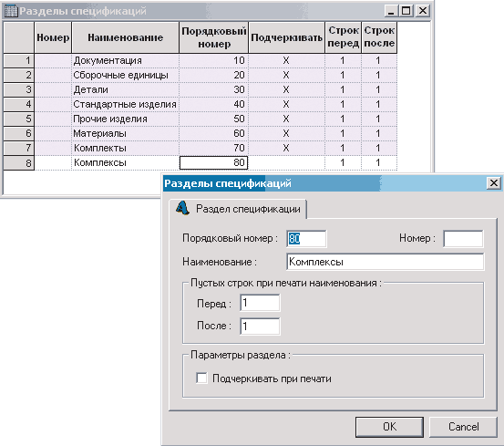This screenshot has width=504, height=446.
Task: Click the Строк перед column header
Action: 344,37
